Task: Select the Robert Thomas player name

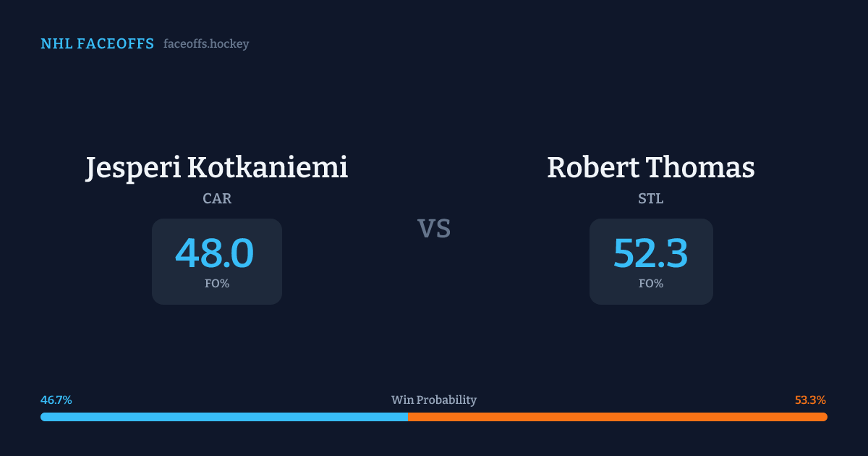Action: tap(650, 167)
